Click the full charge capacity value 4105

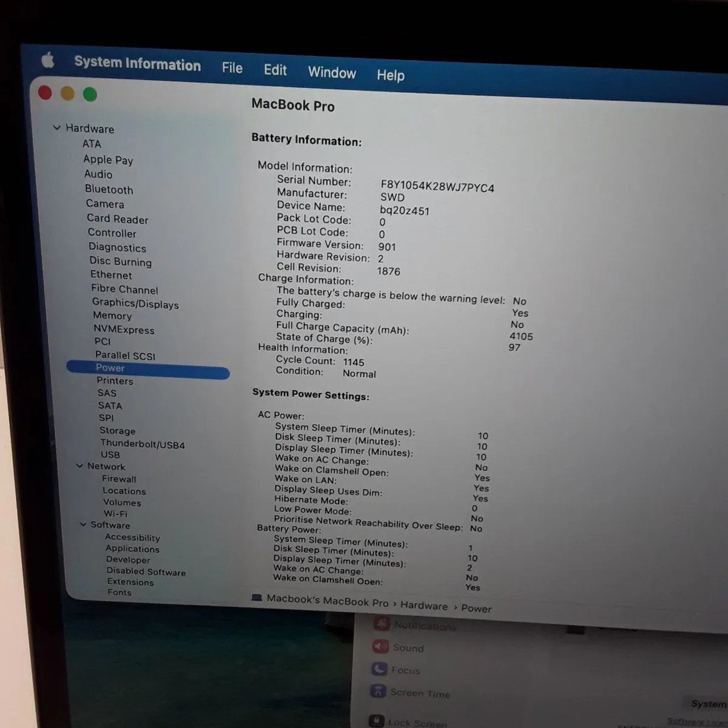coord(521,336)
